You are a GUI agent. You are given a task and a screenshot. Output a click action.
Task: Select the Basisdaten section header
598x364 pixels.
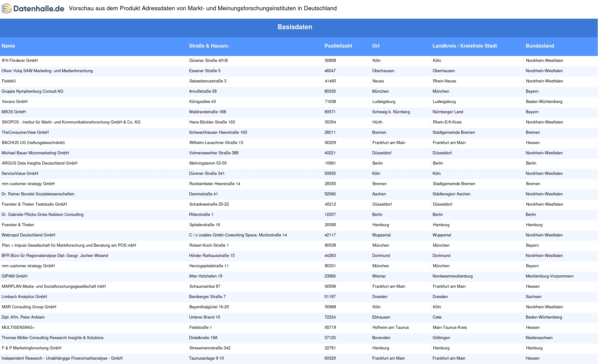295,27
